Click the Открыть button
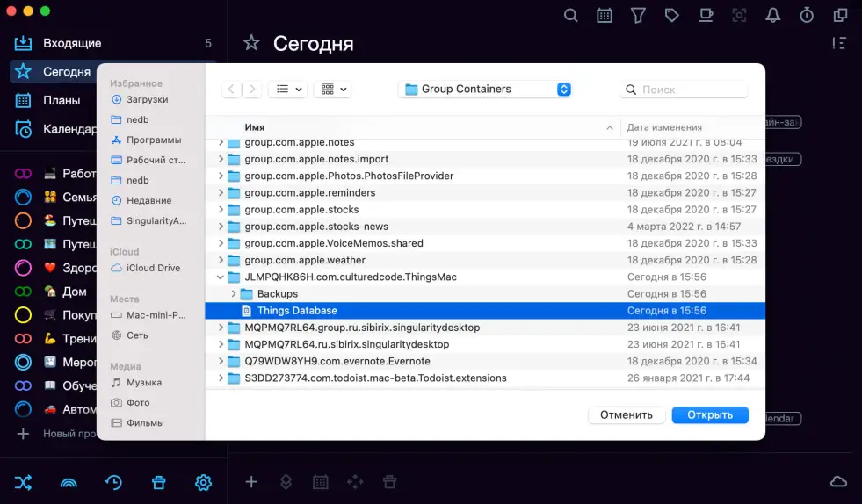This screenshot has width=862, height=504. [x=709, y=414]
